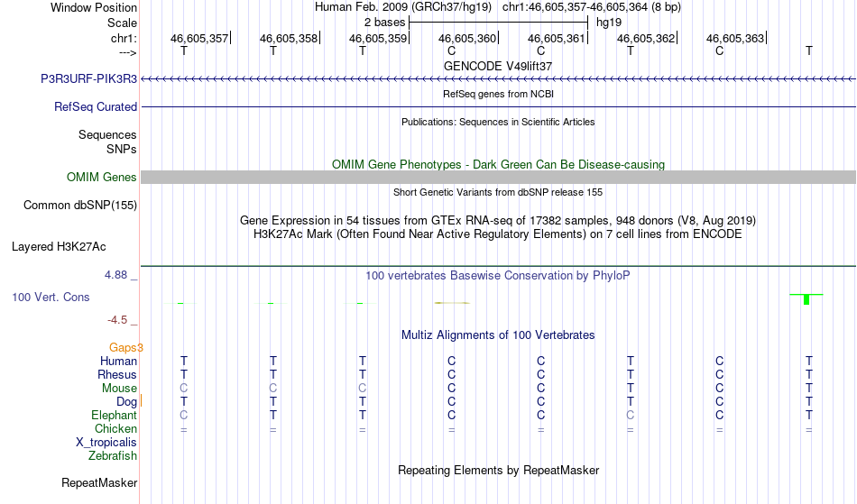Click position label 46,605,362 on ruler
Viewport: 857px width, 504px height.
pyautogui.click(x=646, y=38)
